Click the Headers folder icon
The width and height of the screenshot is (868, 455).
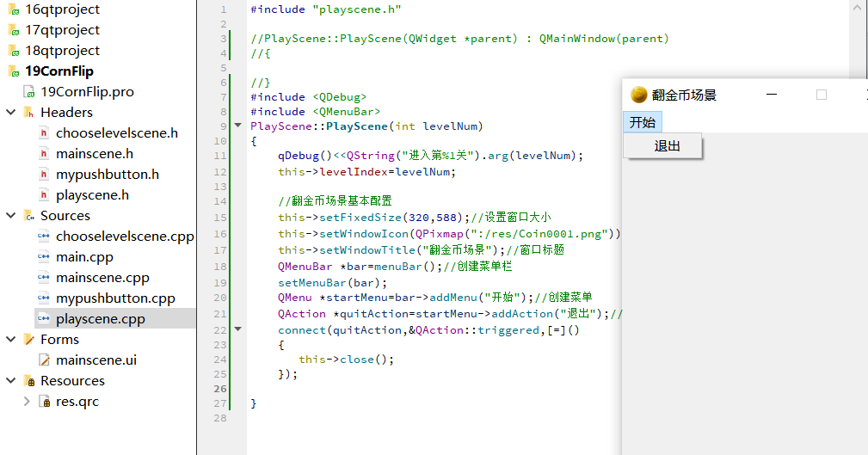click(x=28, y=113)
